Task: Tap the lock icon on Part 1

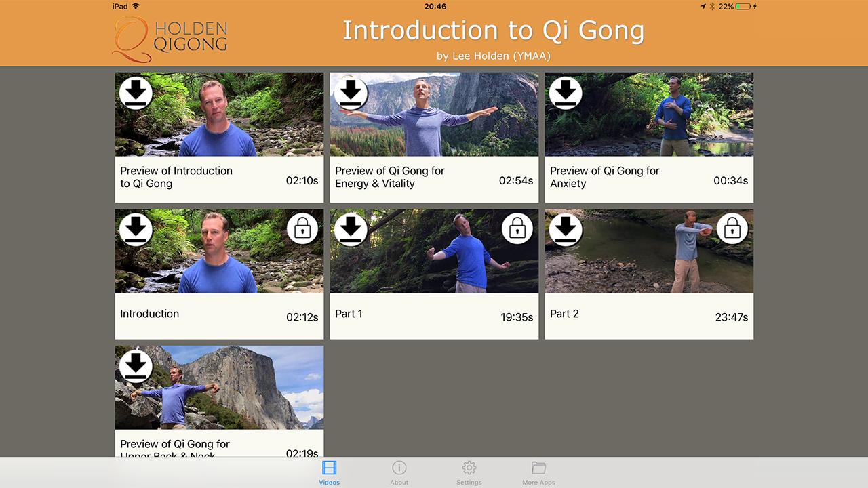Action: pos(517,229)
